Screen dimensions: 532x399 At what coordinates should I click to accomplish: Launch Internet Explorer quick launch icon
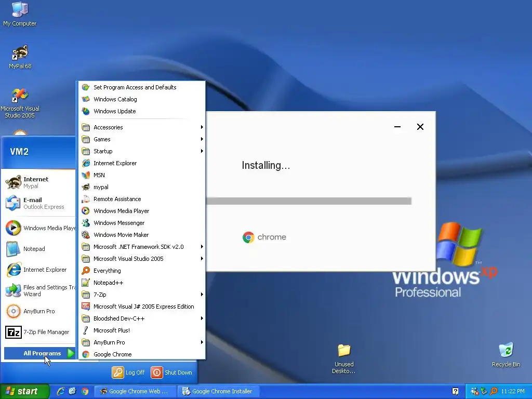61,391
